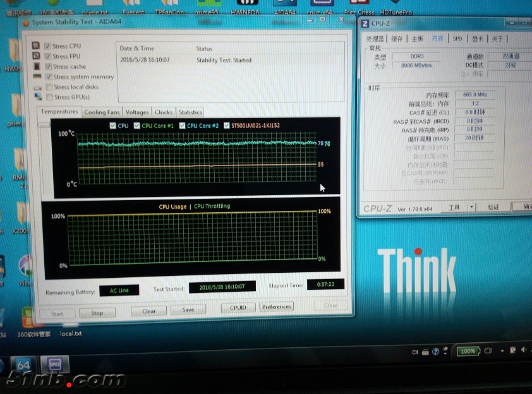Click the battery 100% tray indicator
This screenshot has height=394, width=532.
pyautogui.click(x=468, y=351)
